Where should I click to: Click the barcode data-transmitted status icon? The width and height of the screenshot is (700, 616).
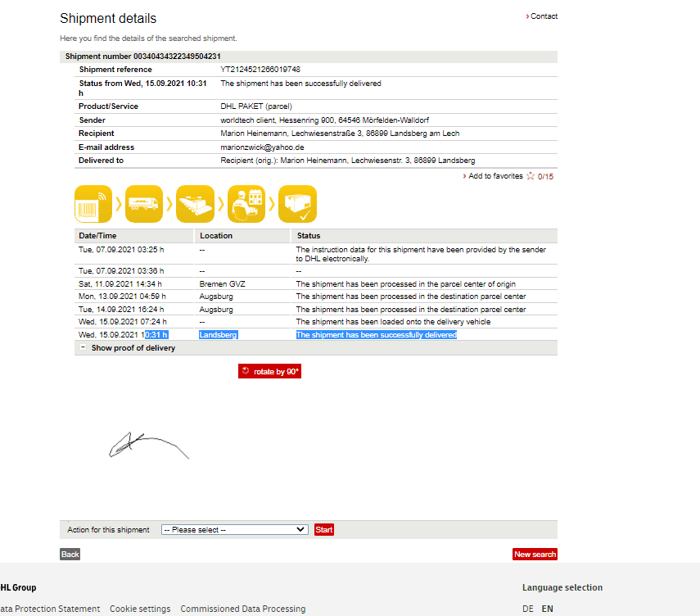[93, 204]
